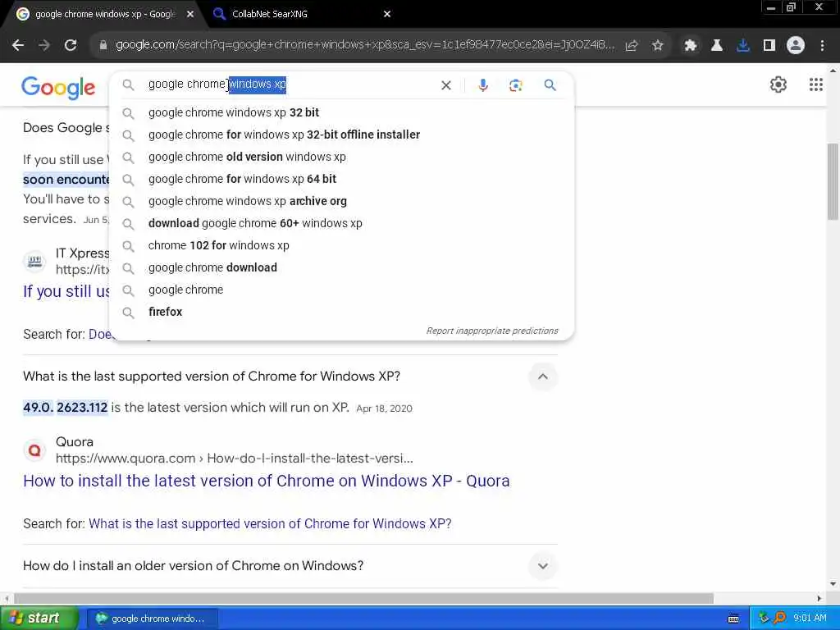
Task: Open Google quick settings gear
Action: (778, 84)
